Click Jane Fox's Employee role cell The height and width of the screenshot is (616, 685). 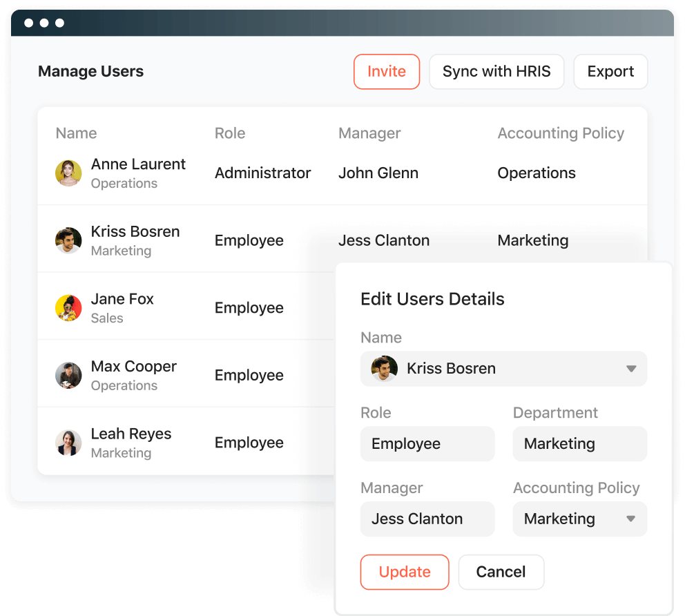pos(249,309)
